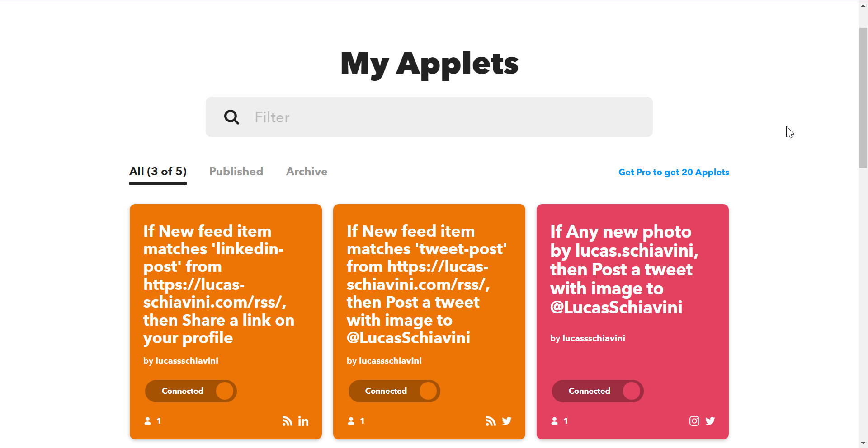
Task: Select the All (3 of 5) tab
Action: pos(158,172)
